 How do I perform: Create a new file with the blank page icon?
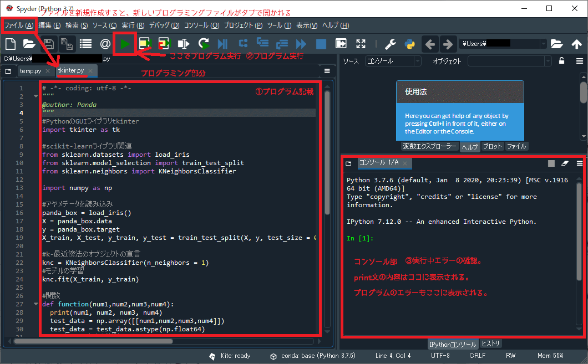pos(11,44)
